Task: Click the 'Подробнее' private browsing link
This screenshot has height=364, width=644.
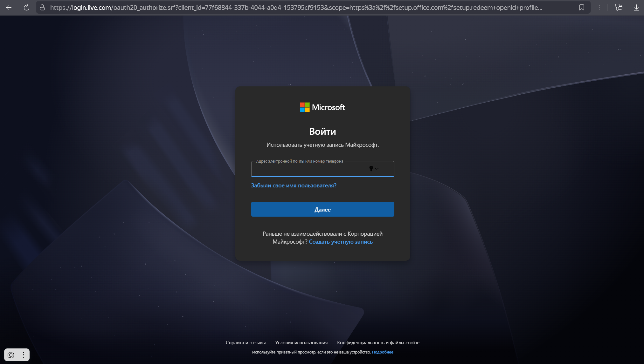Action: pyautogui.click(x=382, y=352)
